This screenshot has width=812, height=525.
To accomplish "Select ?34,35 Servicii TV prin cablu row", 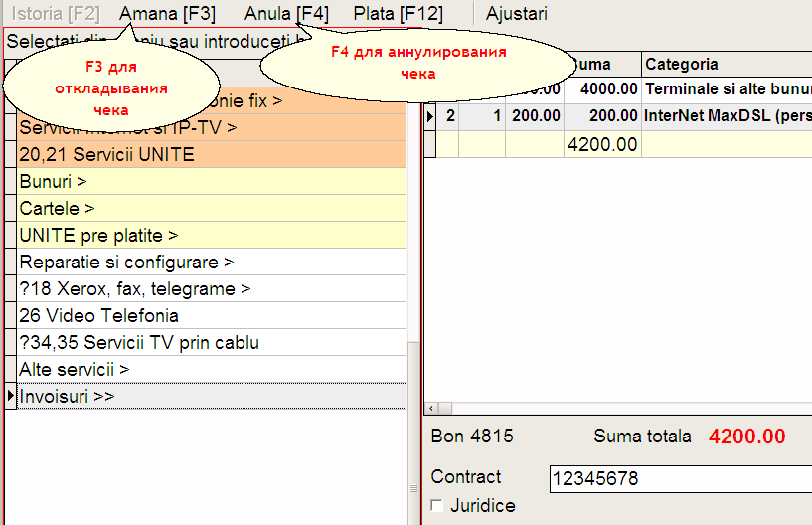I will (x=212, y=343).
